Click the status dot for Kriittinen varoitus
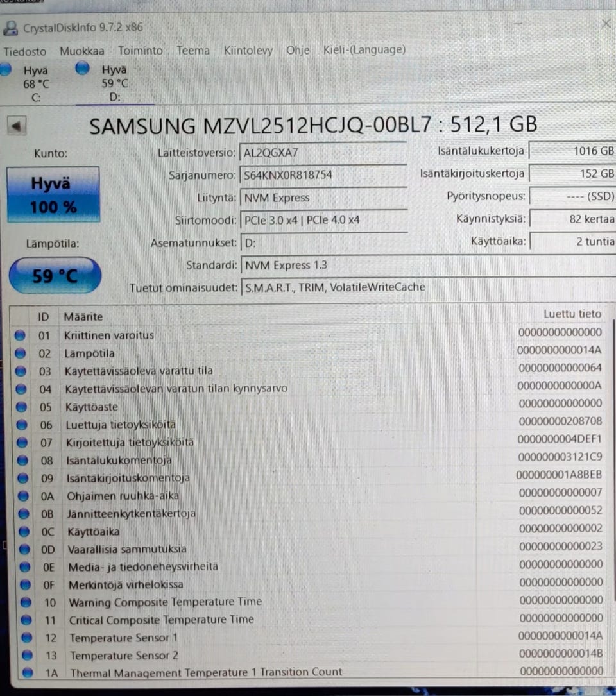 (x=19, y=335)
